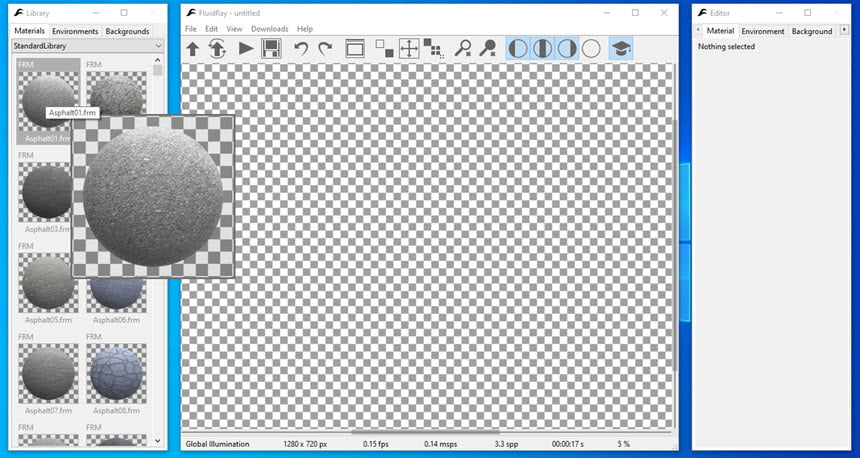
Task: Click the Nothing selected text in Editor
Action: [x=726, y=47]
